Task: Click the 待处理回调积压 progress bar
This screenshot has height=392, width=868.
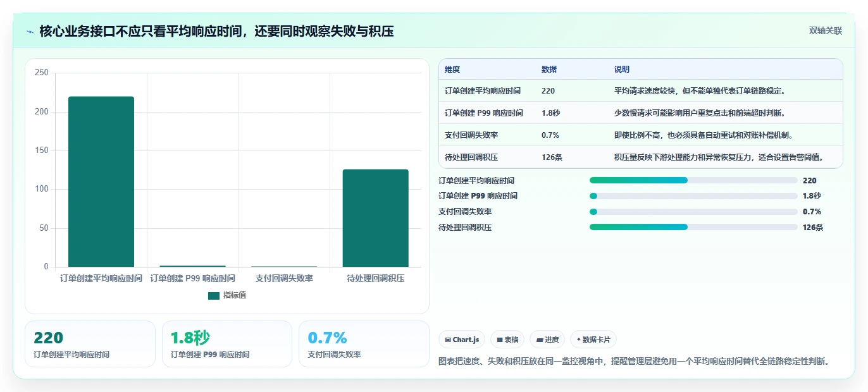Action: 693,227
